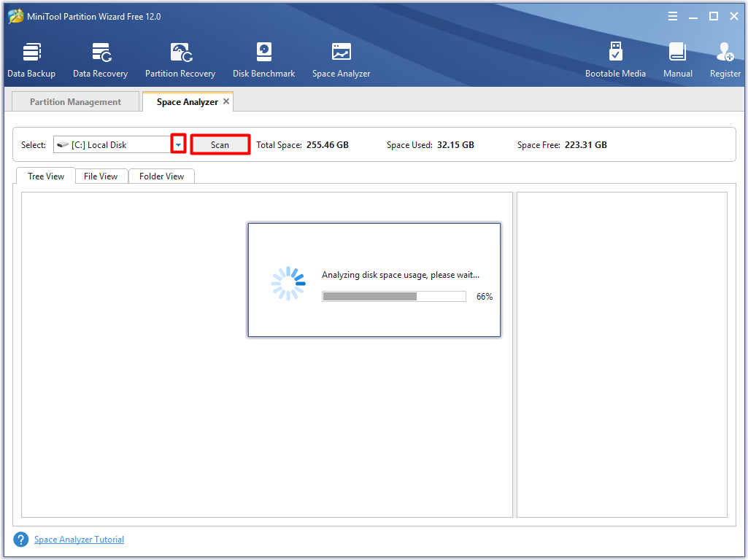Open the Data Backup tool

(31, 61)
